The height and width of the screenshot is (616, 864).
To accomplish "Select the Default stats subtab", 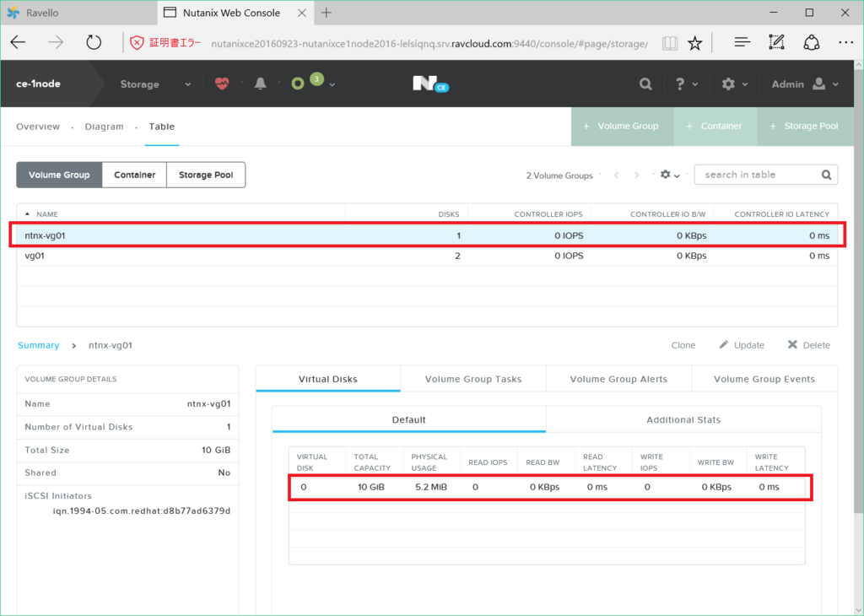I will tap(409, 420).
